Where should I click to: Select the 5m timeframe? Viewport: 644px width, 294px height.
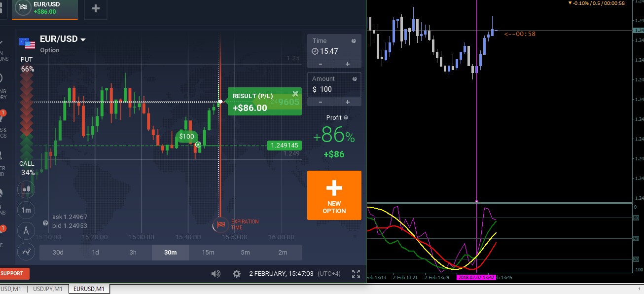246,253
